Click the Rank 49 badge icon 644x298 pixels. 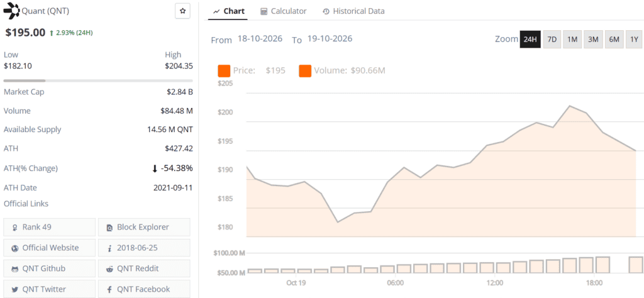(15, 228)
